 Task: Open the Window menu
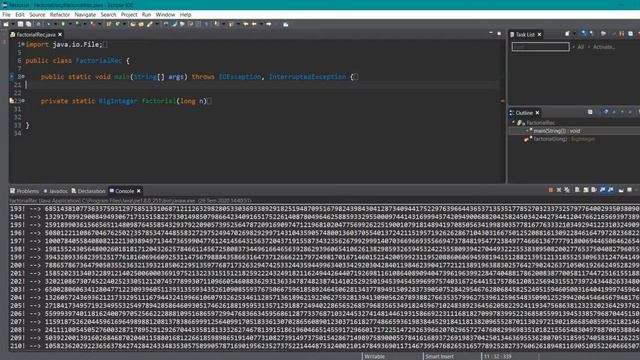click(x=165, y=14)
